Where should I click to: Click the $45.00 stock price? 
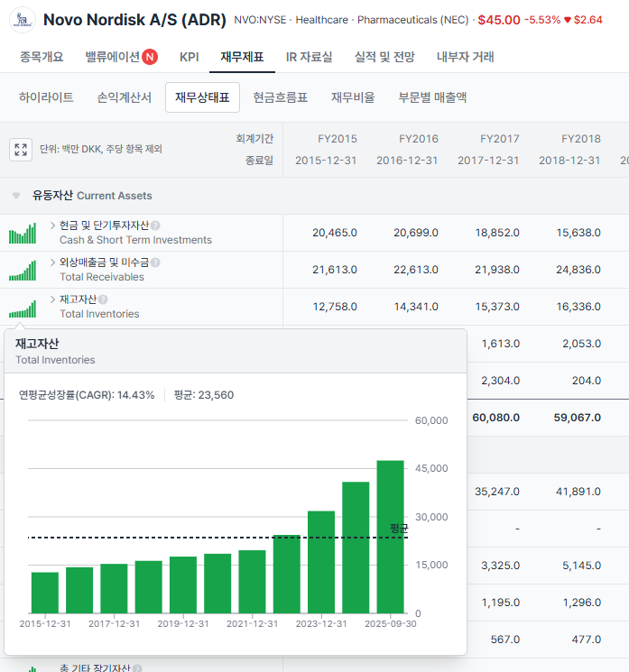(499, 20)
